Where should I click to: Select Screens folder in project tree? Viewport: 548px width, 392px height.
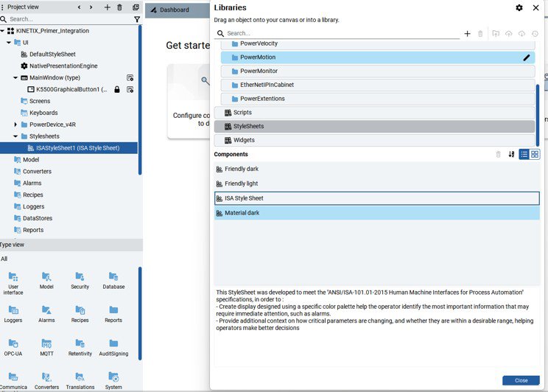click(35, 101)
